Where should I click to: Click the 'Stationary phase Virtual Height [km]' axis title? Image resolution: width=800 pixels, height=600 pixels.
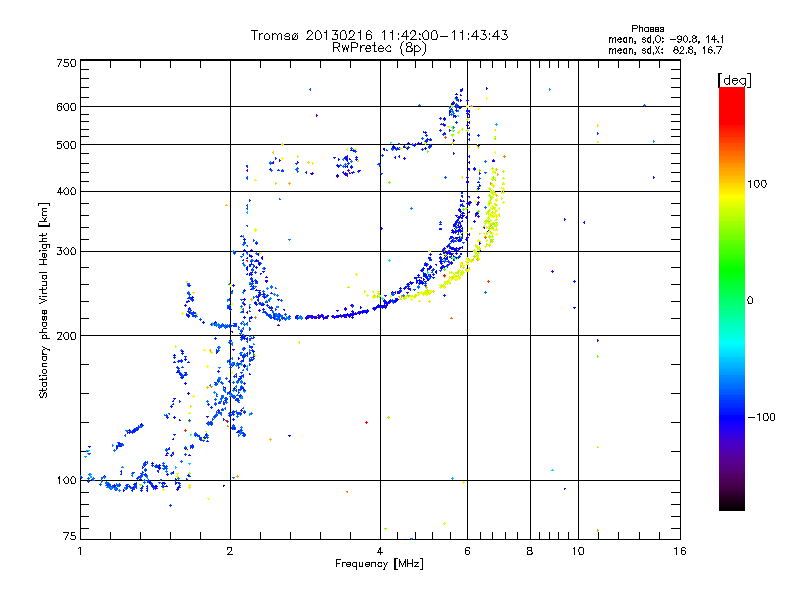43,301
